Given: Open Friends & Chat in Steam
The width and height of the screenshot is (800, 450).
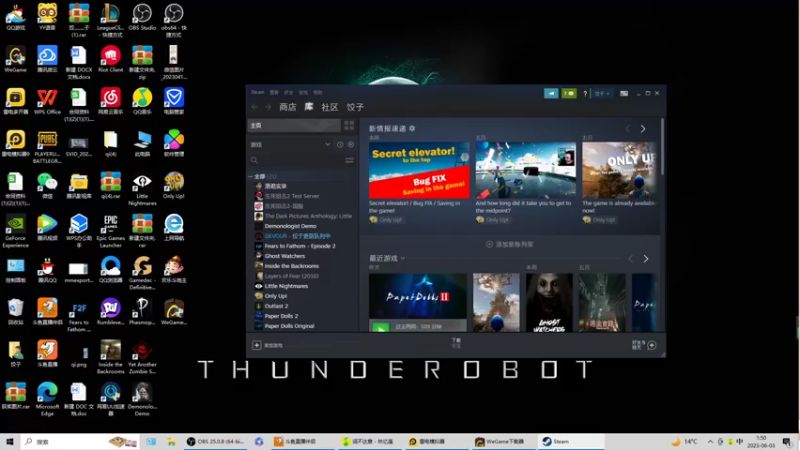Looking at the screenshot, I should coord(644,345).
